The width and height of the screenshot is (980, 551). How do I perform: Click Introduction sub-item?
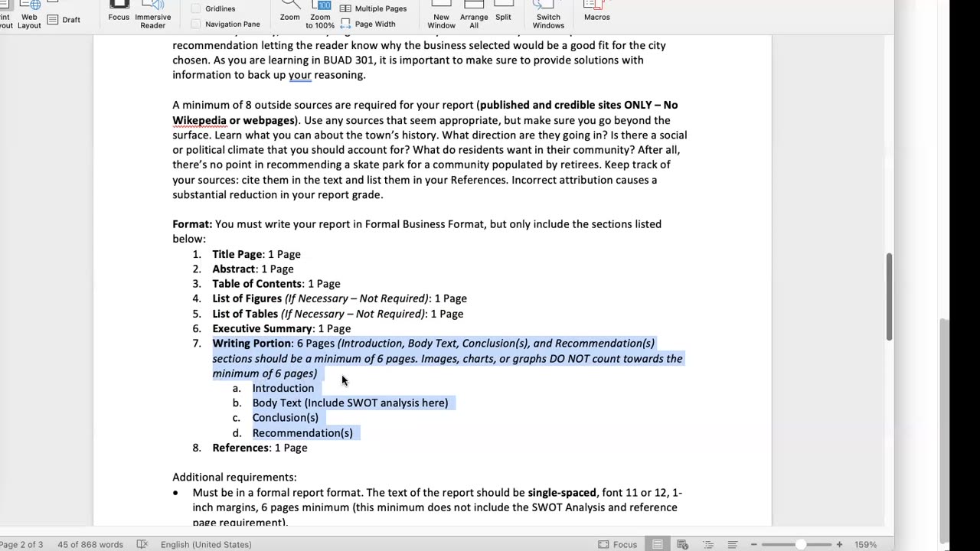coord(283,388)
